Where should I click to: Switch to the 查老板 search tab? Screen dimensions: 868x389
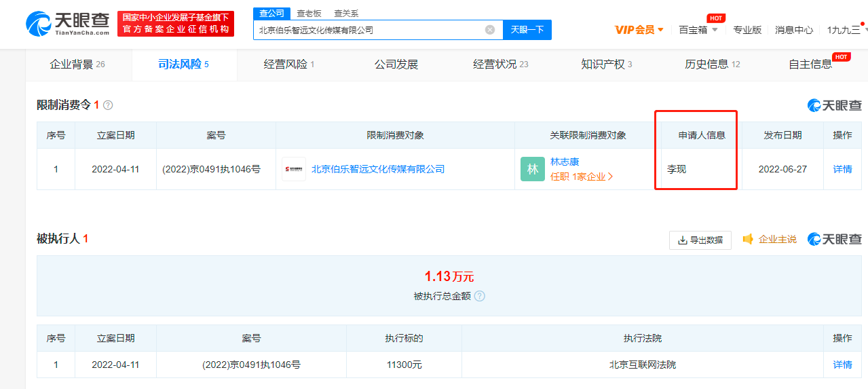309,13
